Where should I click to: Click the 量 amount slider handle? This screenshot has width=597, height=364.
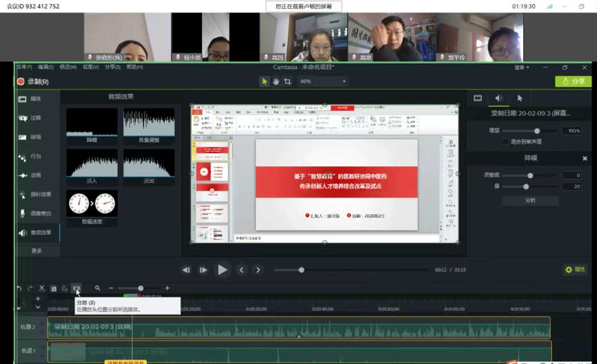click(526, 186)
